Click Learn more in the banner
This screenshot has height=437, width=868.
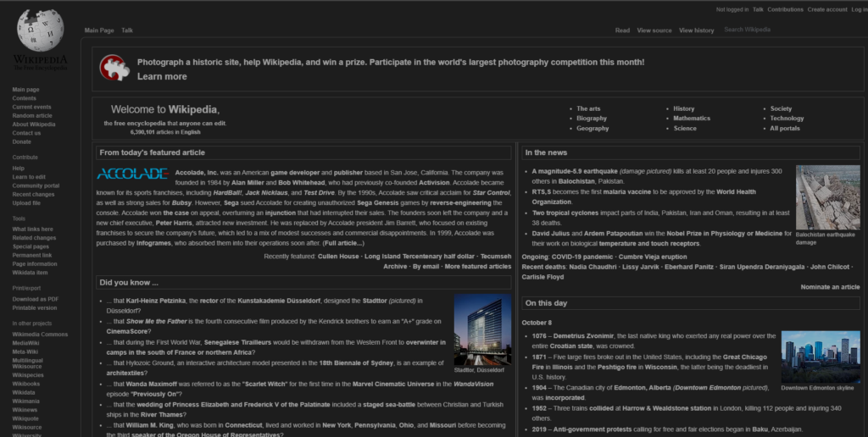point(162,76)
